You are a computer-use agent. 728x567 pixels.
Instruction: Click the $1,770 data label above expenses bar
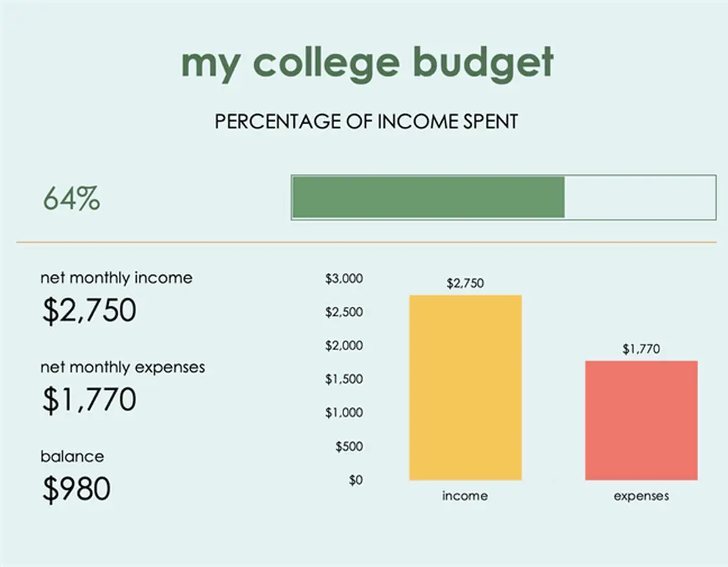(x=641, y=349)
